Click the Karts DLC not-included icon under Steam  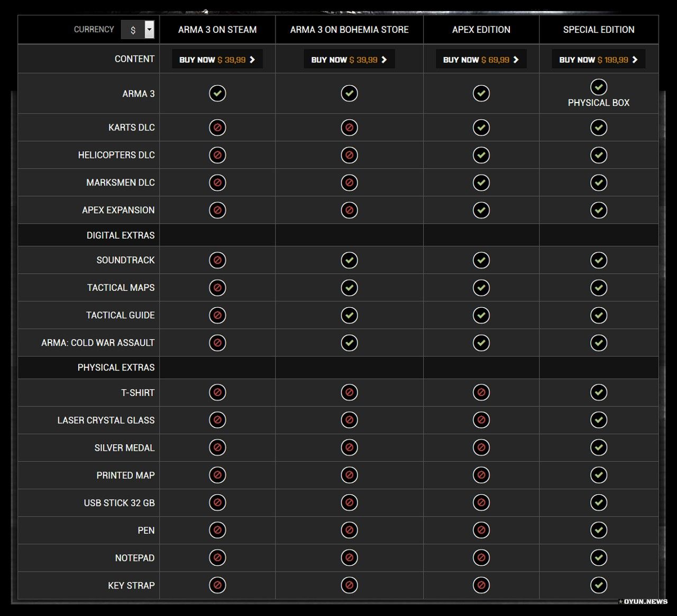pos(217,127)
